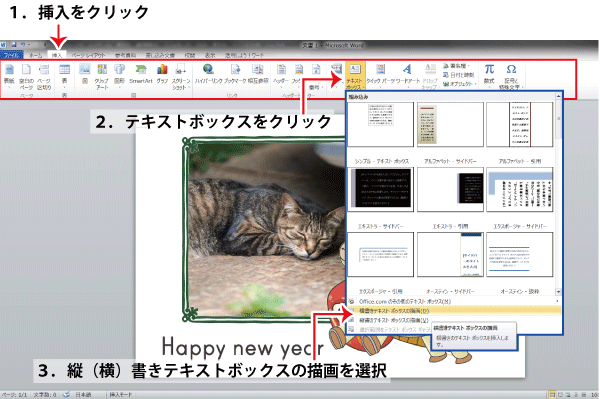600x399 pixels.
Task: Select the Extra Quote (エキストラ - 引用) thumbnail
Action: [x=450, y=189]
